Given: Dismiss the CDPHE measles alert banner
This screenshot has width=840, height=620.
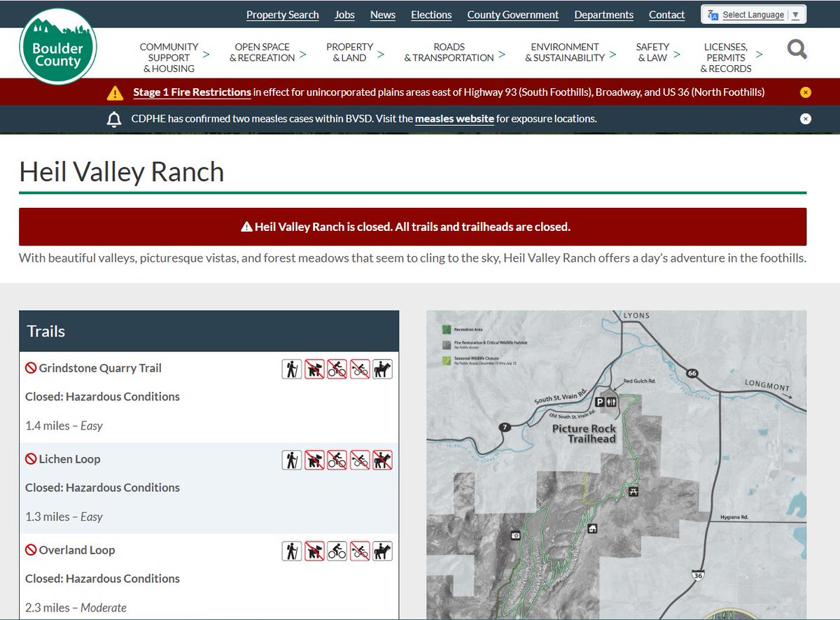Looking at the screenshot, I should 806,119.
